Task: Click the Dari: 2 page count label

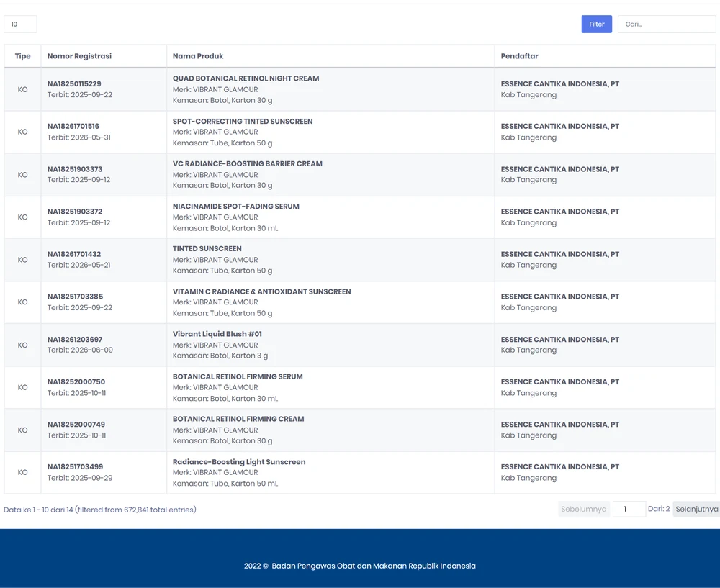Action: tap(659, 509)
